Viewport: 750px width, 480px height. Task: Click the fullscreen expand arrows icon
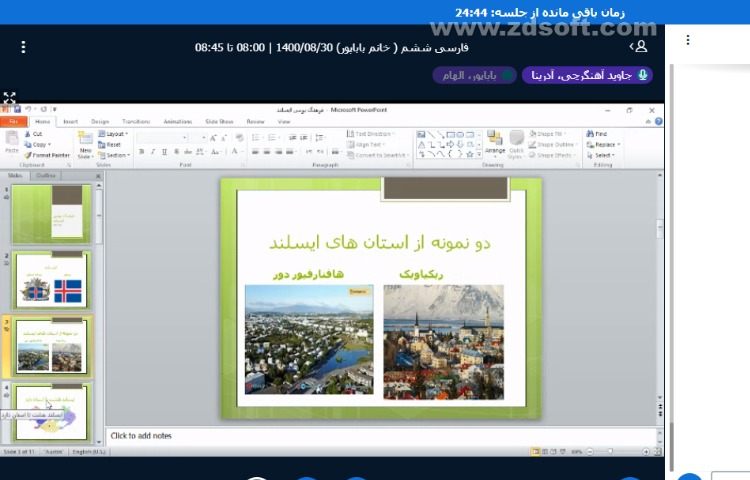(x=10, y=98)
